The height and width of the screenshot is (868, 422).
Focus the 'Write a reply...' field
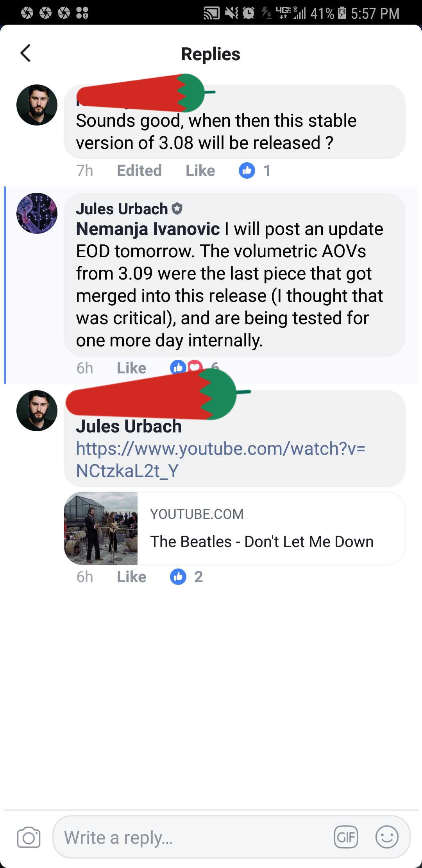click(231, 837)
